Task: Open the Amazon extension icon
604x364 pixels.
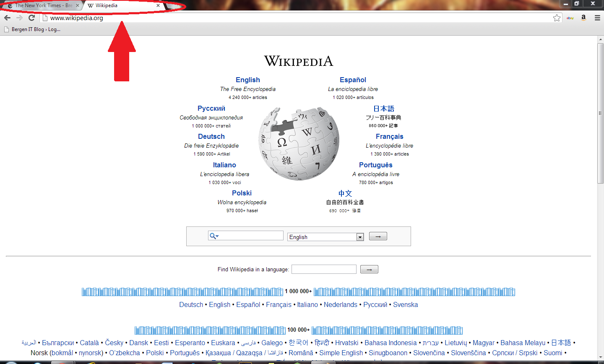Action: point(583,18)
